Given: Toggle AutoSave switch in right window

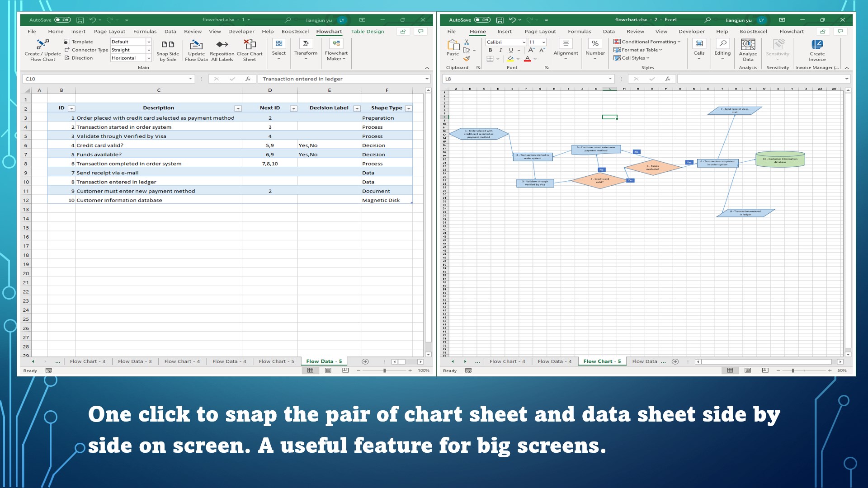Looking at the screenshot, I should click(x=482, y=20).
